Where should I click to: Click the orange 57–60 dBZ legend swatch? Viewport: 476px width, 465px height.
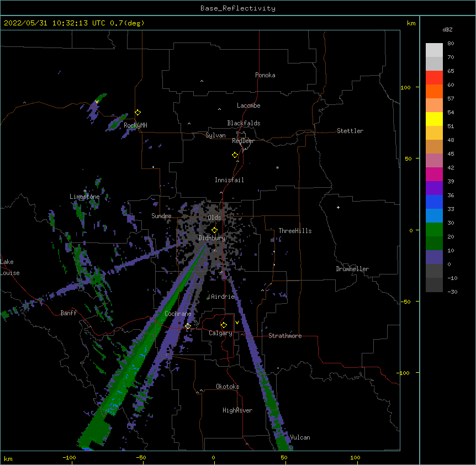(434, 91)
